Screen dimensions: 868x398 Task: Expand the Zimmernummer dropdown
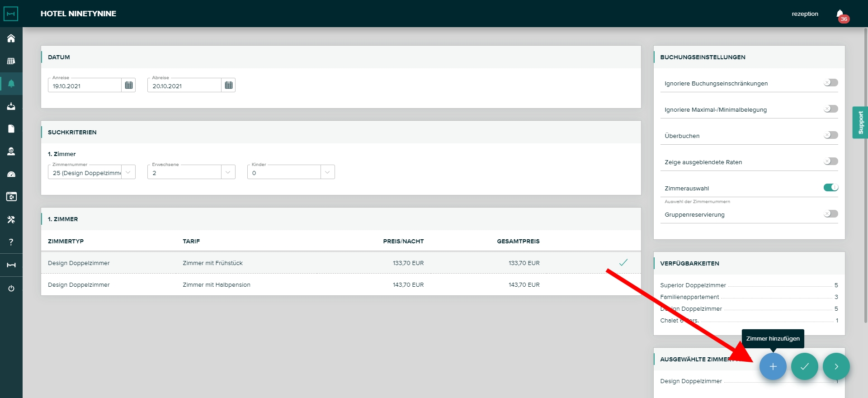click(128, 172)
